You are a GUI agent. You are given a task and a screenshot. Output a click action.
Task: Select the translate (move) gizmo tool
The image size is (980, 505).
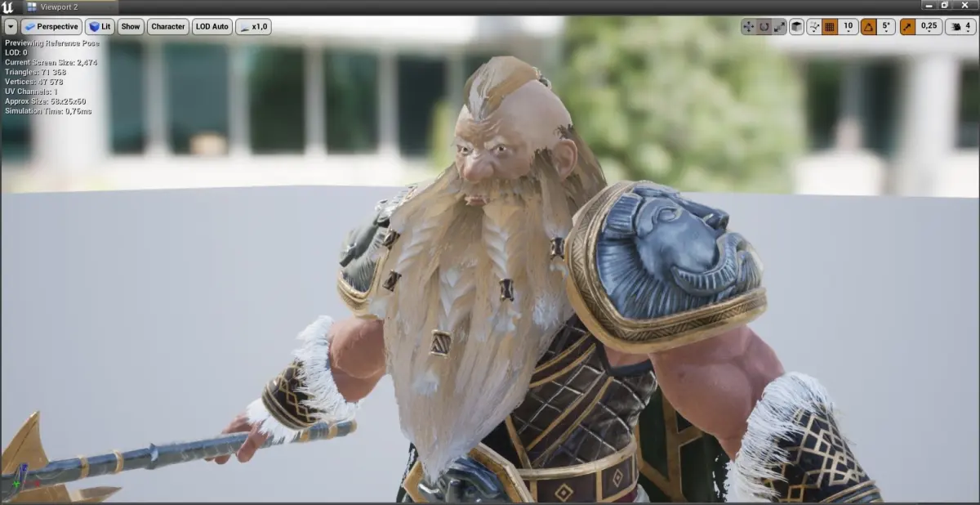[748, 27]
